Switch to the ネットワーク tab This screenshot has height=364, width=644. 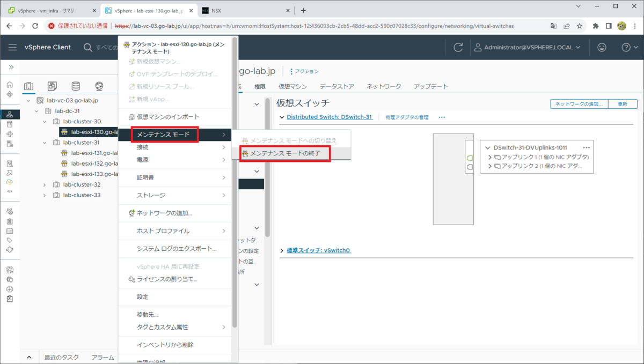point(384,86)
